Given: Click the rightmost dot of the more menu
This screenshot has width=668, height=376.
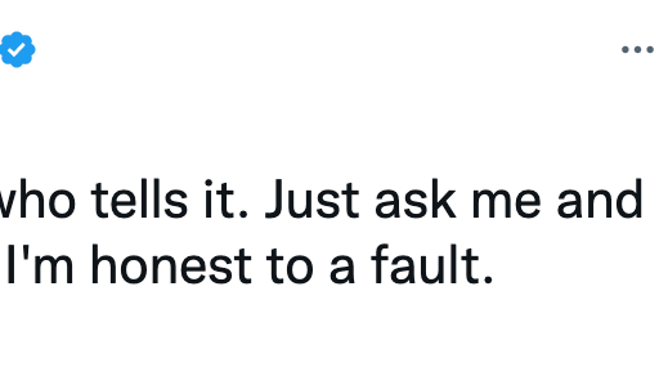Looking at the screenshot, I should tap(650, 50).
